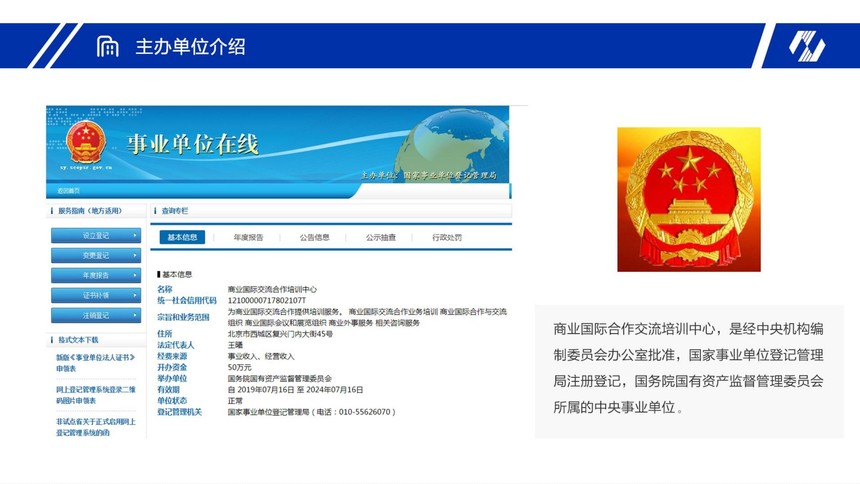Click the status value 正常
This screenshot has height=484, width=860.
tap(235, 401)
